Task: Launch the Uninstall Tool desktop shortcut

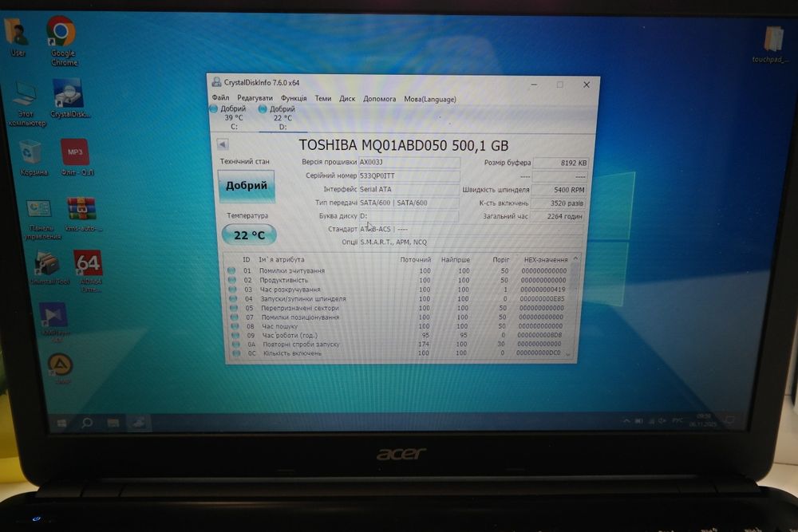Action: (49, 268)
